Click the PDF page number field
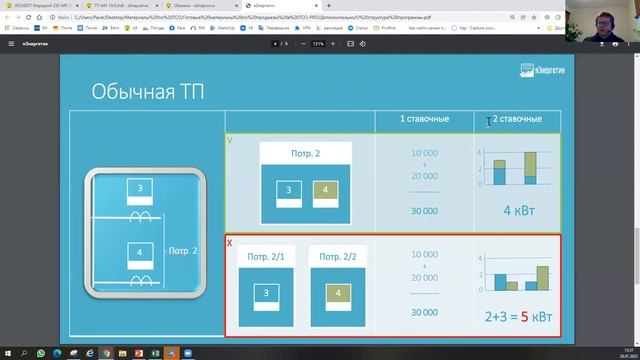640x360 pixels. (276, 44)
